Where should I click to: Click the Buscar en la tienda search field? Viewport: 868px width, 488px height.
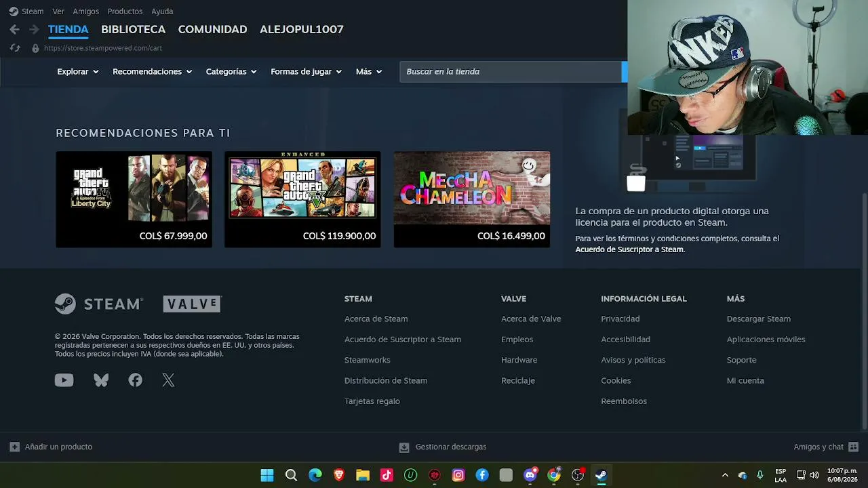click(511, 71)
